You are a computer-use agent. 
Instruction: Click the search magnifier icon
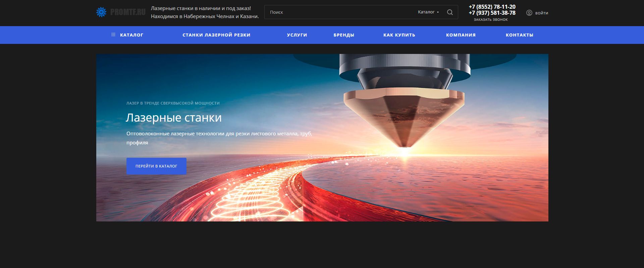coord(450,12)
